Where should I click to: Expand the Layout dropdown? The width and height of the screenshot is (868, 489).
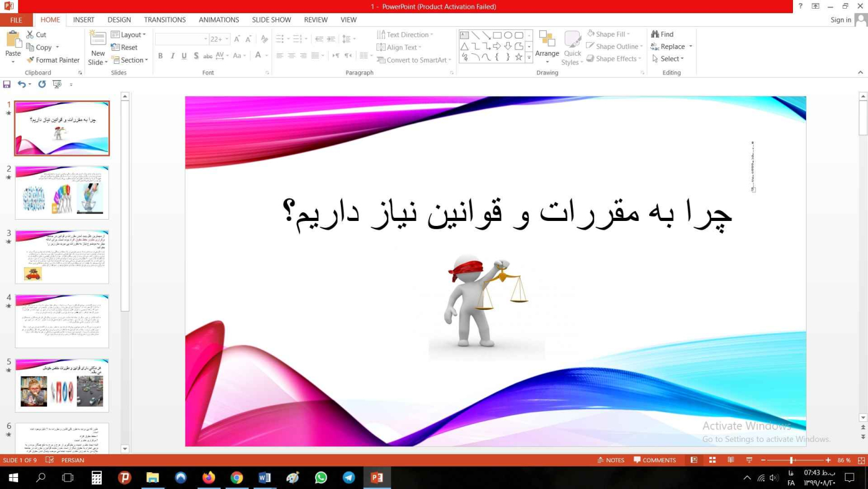(x=129, y=35)
